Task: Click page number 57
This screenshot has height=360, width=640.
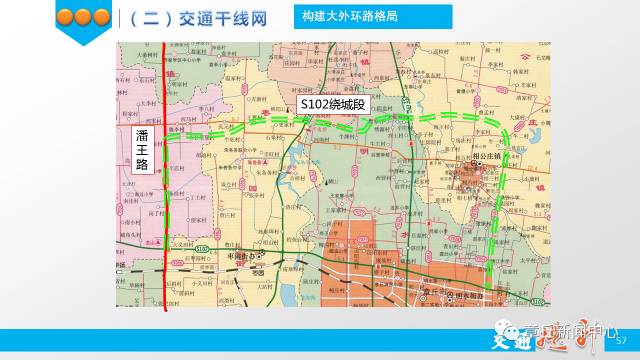Action: point(621,340)
